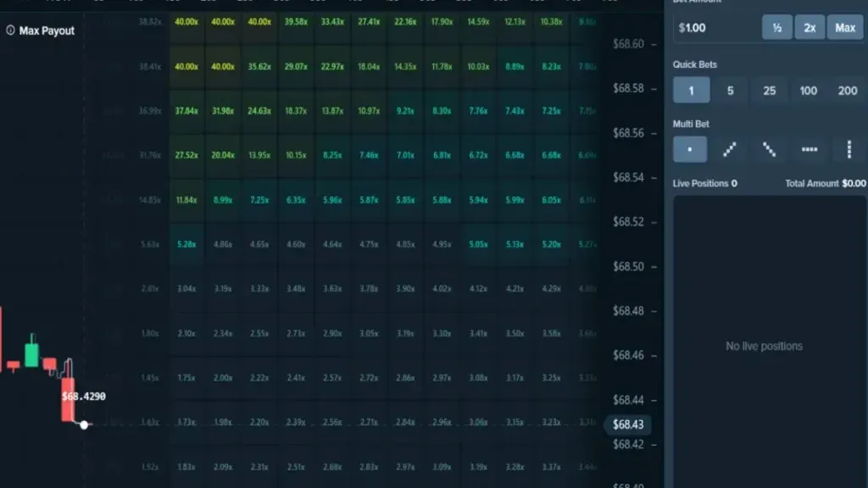The height and width of the screenshot is (488, 868).
Task: Select quick bet 100
Action: coord(808,90)
